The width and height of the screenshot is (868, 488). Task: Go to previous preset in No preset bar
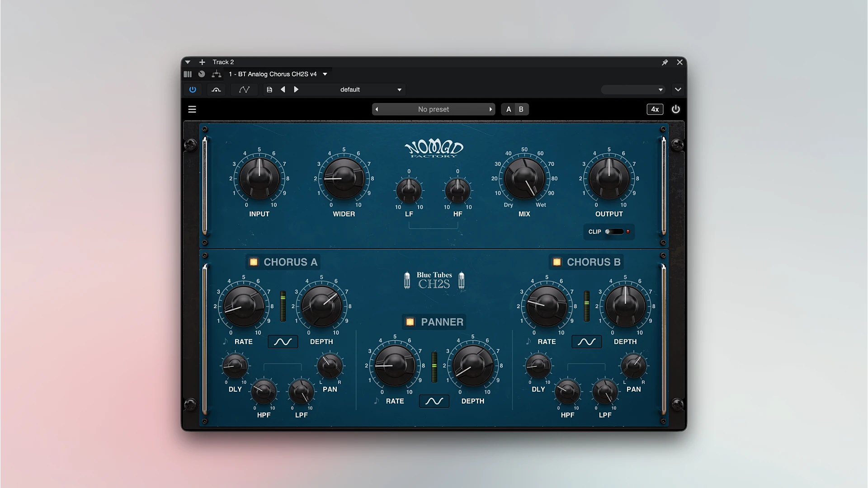coord(377,109)
